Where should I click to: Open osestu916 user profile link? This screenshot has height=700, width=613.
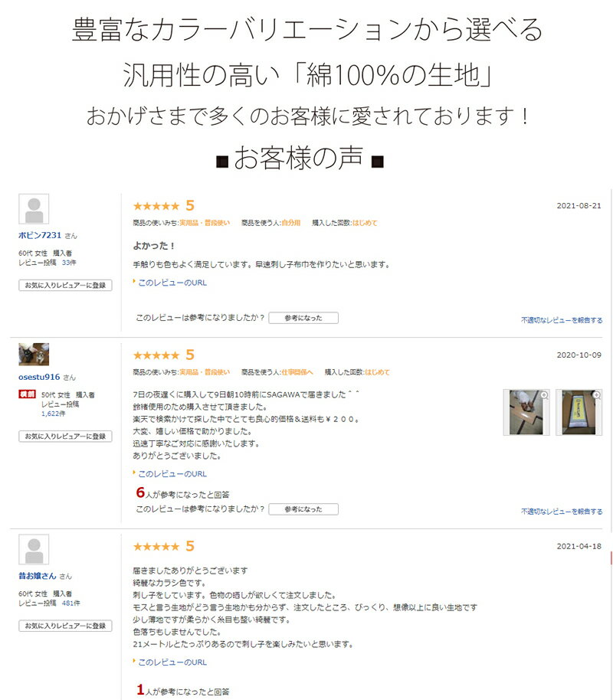(x=39, y=377)
